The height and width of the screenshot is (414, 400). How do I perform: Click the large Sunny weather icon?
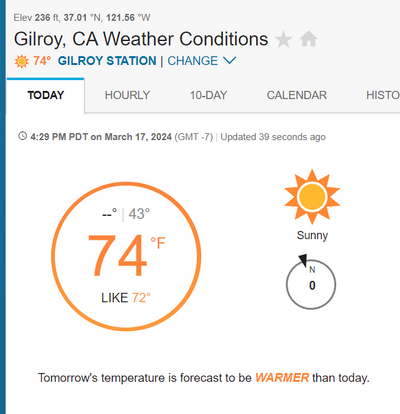pyautogui.click(x=312, y=197)
